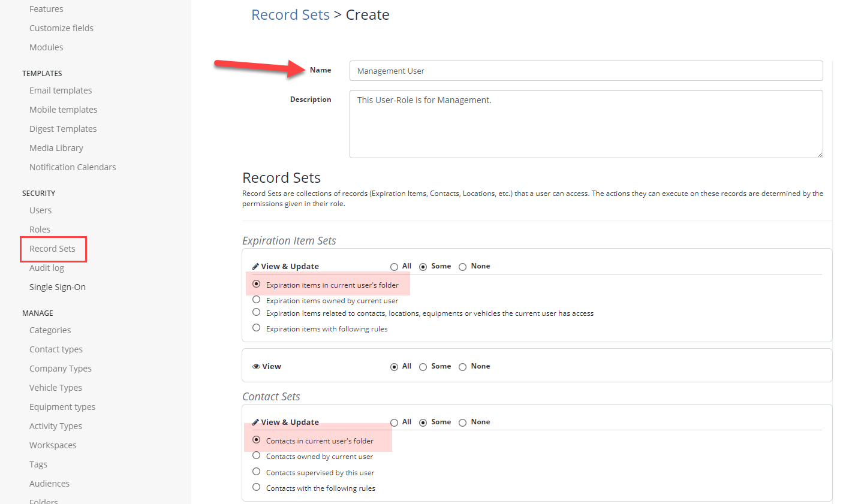
Task: Choose Expiration items related to contacts, locations option
Action: [x=256, y=312]
